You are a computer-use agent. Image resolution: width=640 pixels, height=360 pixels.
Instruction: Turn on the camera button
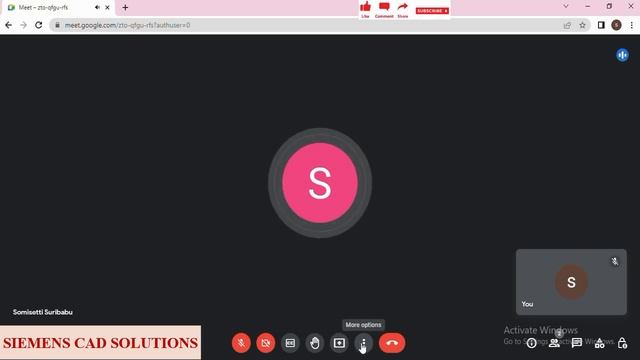pos(266,343)
